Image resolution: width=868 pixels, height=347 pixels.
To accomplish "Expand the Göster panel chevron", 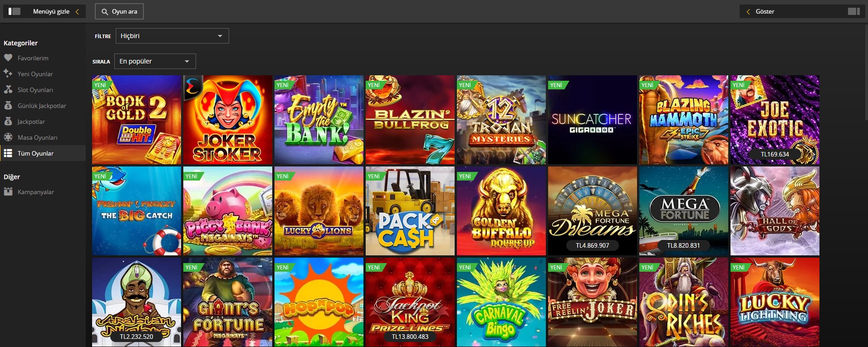I will pyautogui.click(x=748, y=12).
